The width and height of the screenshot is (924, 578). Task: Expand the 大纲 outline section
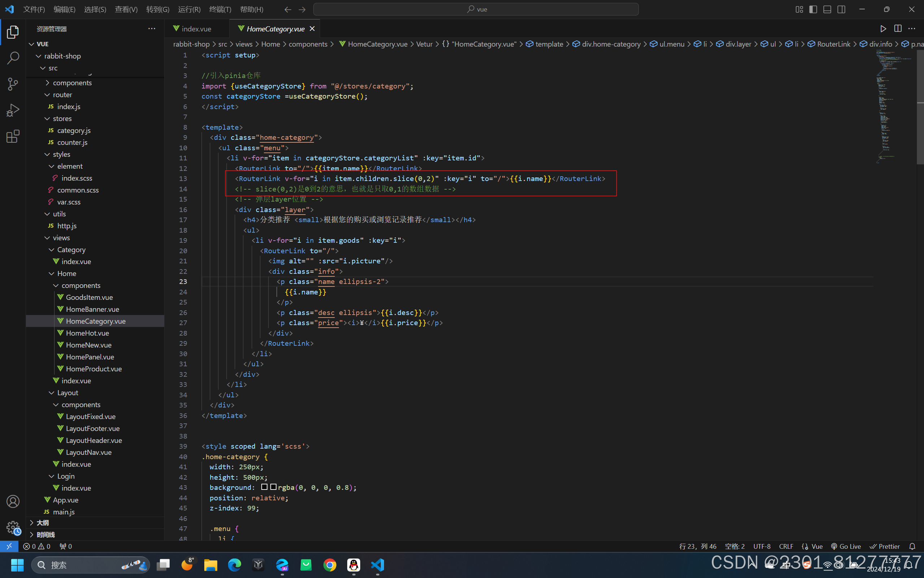(95, 523)
